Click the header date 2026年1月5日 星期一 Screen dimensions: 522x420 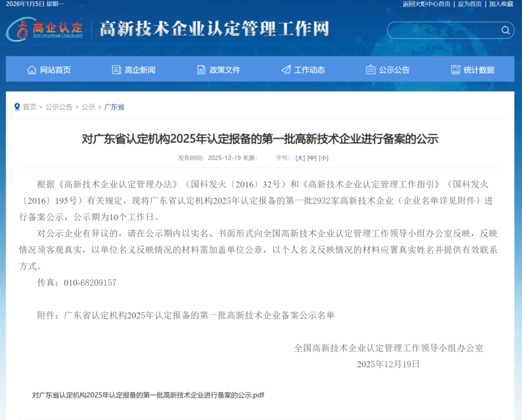pyautogui.click(x=35, y=4)
